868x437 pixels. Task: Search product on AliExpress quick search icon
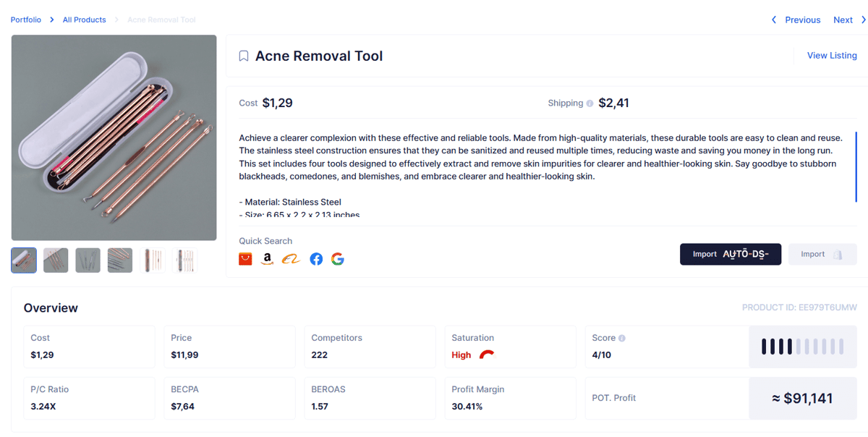(245, 259)
